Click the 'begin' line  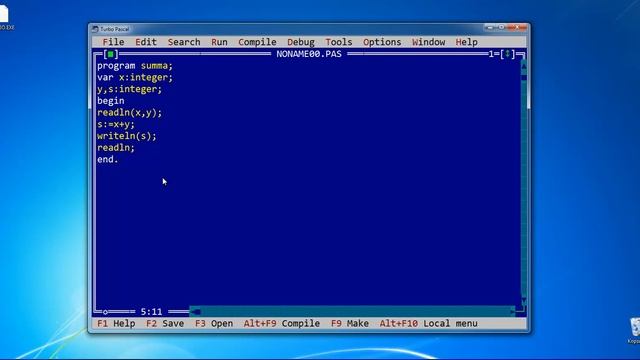[x=111, y=101]
